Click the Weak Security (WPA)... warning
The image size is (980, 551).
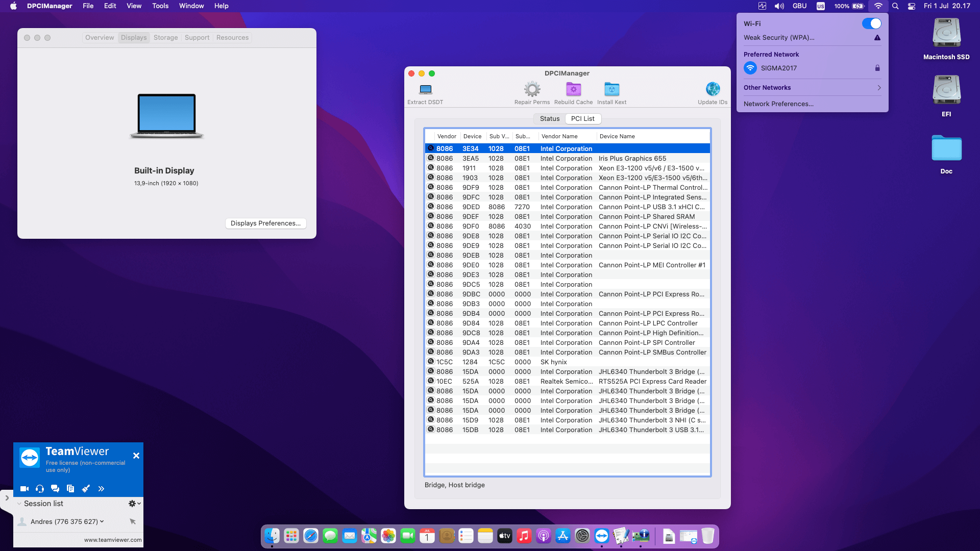pos(812,38)
